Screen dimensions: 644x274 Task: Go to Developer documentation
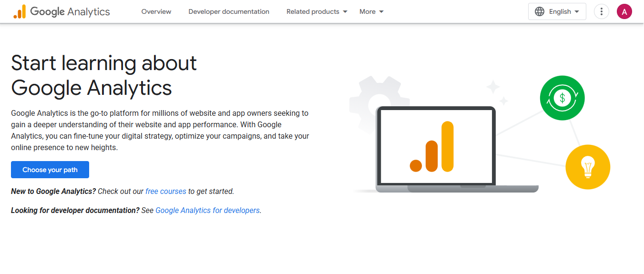[x=229, y=11]
